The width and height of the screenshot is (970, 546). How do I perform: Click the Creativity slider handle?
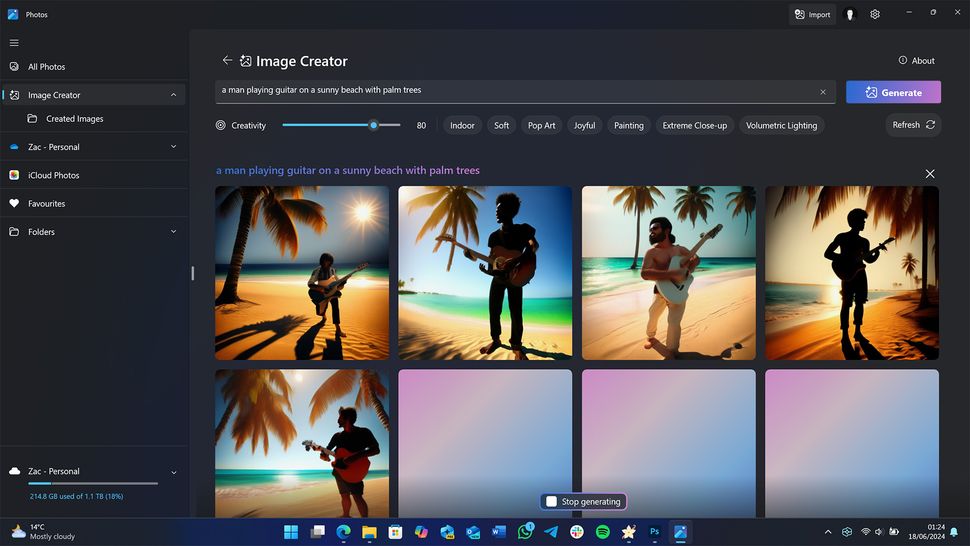point(373,125)
